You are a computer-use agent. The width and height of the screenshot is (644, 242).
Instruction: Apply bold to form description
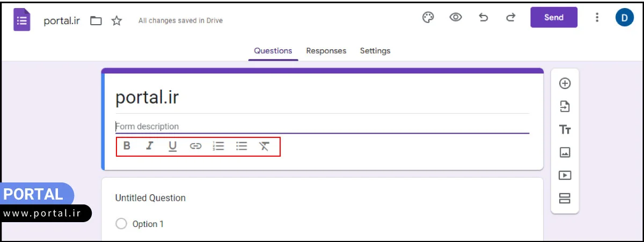point(127,146)
